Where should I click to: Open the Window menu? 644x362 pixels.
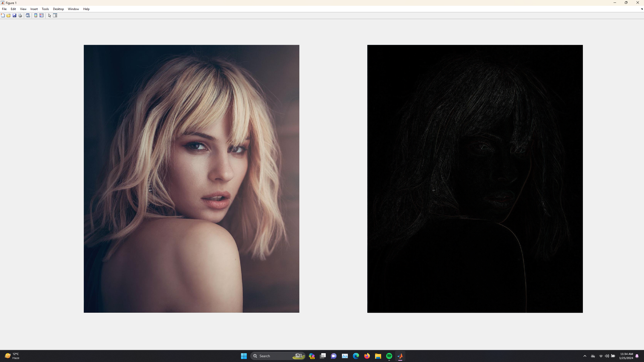73,9
